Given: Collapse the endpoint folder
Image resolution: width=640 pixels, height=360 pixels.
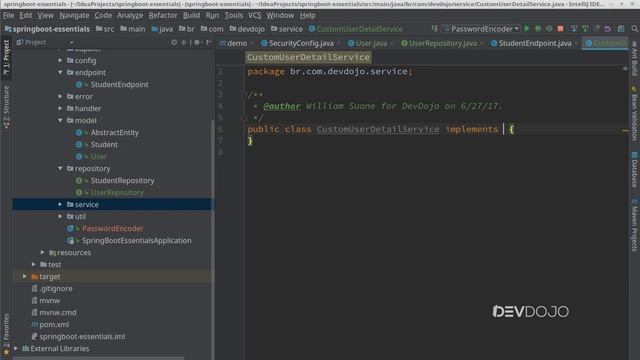Looking at the screenshot, I should [x=60, y=72].
